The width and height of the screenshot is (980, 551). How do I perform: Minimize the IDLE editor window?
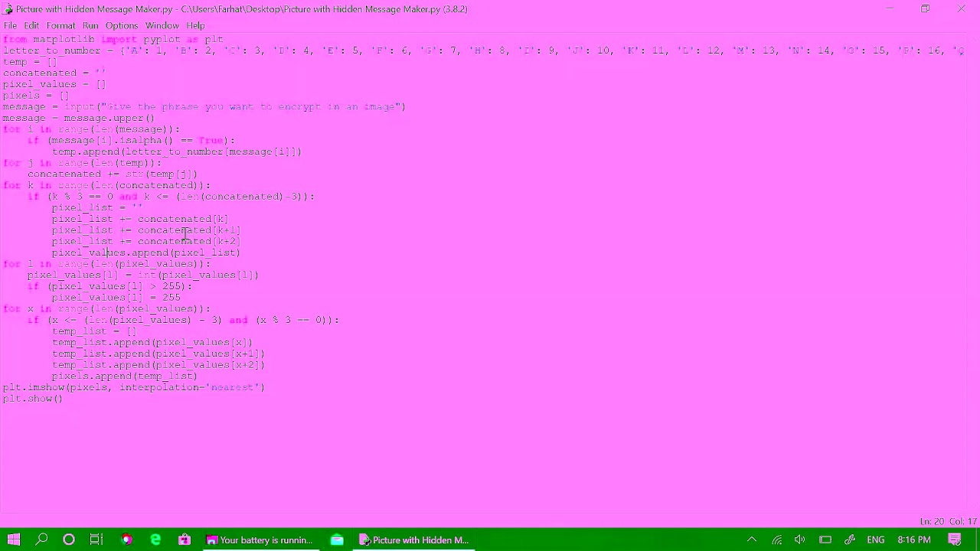coord(890,8)
